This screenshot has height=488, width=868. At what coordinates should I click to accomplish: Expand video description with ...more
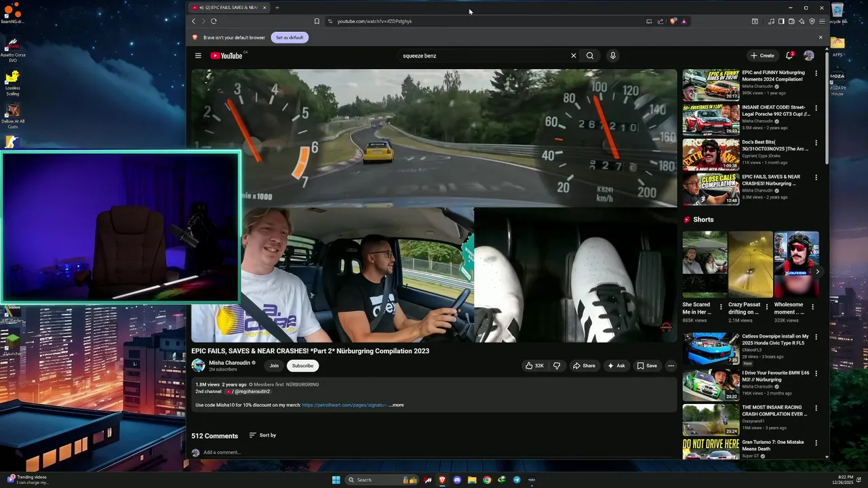(x=397, y=405)
